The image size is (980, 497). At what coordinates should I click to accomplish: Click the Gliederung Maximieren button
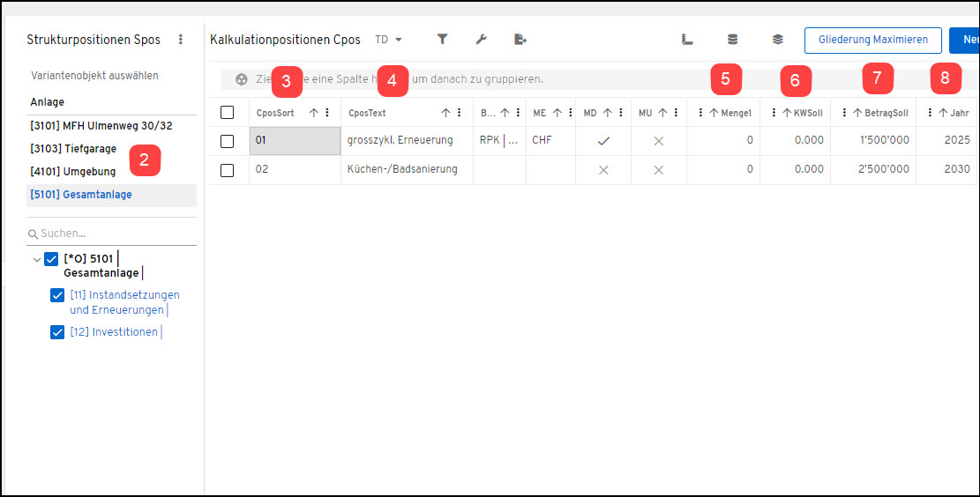point(872,40)
